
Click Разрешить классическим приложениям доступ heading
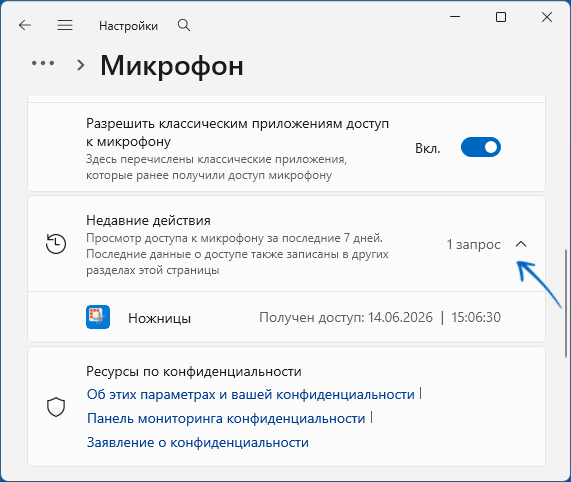click(237, 133)
